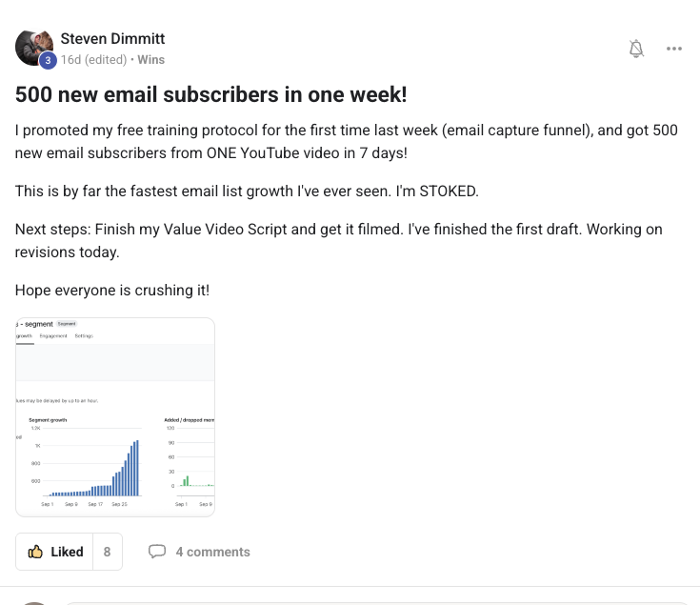The image size is (700, 605).
Task: Click the Settings tab in the screenshot
Action: (x=84, y=336)
